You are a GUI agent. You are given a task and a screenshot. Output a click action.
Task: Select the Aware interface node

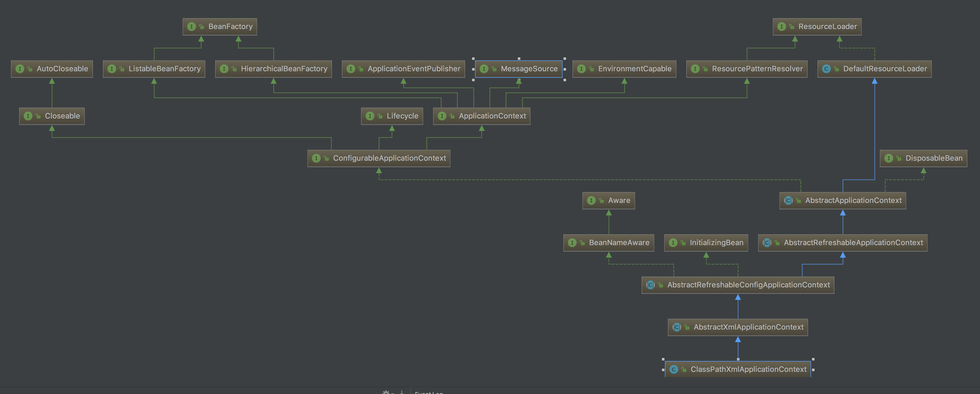609,200
